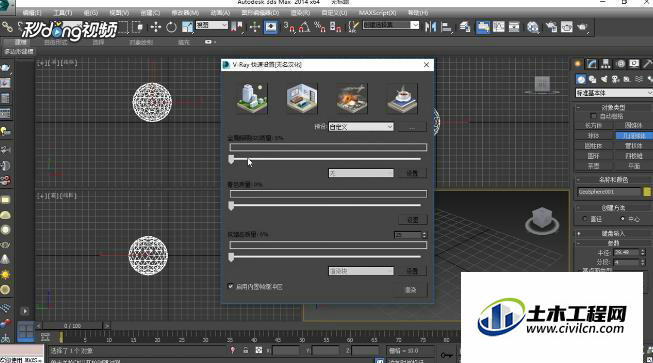Image resolution: width=653 pixels, height=363 pixels.
Task: Open the greyed render-block dropdown near dialog bottom
Action: point(361,271)
